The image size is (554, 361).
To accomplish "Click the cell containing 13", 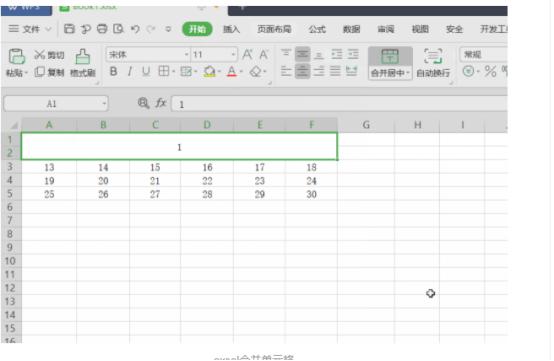I will [49, 167].
